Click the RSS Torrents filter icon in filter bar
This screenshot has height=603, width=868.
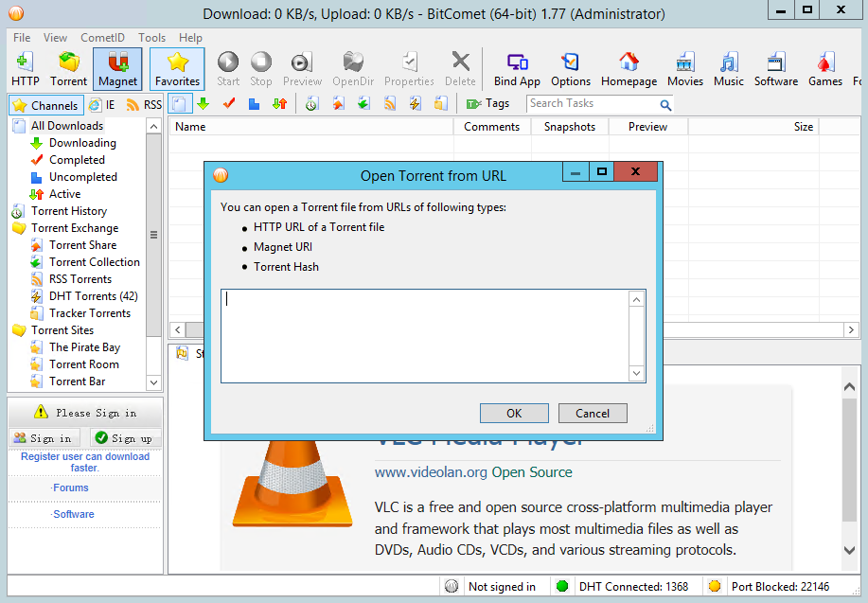[x=390, y=103]
